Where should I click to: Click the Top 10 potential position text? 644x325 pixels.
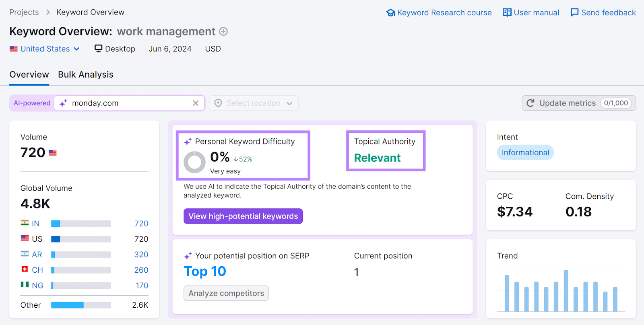(205, 272)
